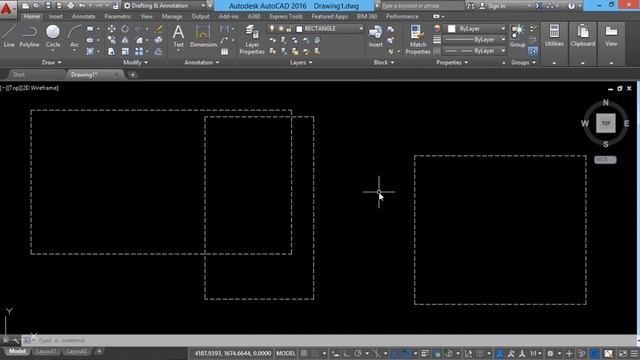Select the Offset tool in Modify panel
Viewport: 640px width, 360px height.
(x=158, y=52)
